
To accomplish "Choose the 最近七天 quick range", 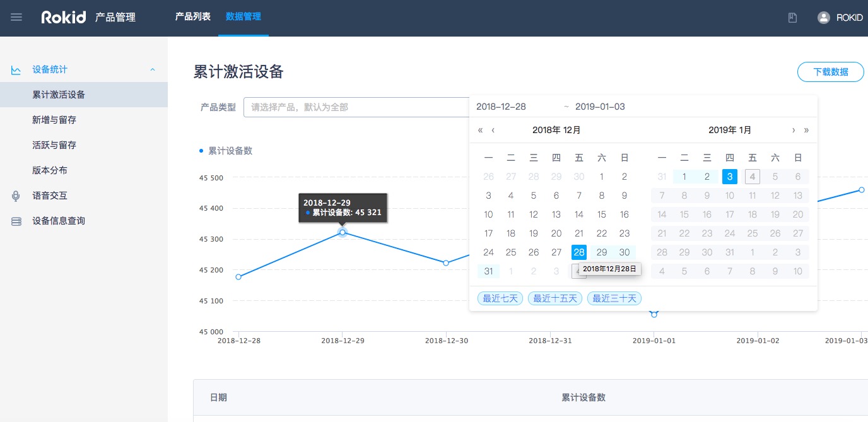I will pos(500,298).
